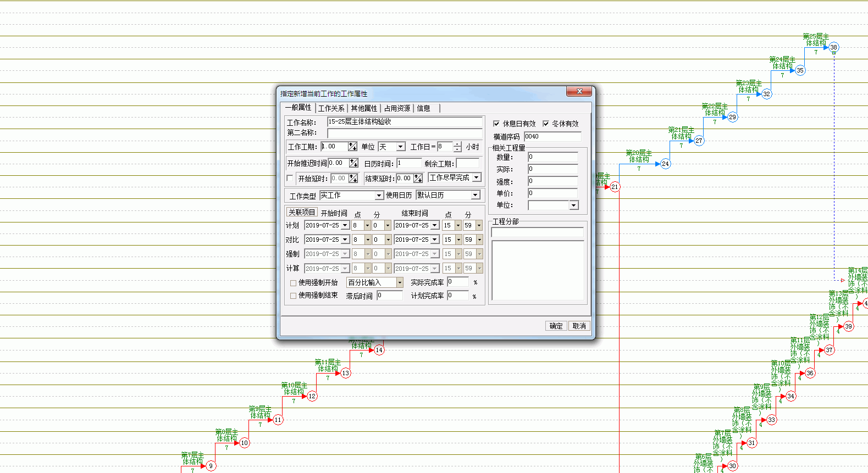This screenshot has width=868, height=473.
Task: Switch to the 其他属性 tab
Action: [x=364, y=108]
